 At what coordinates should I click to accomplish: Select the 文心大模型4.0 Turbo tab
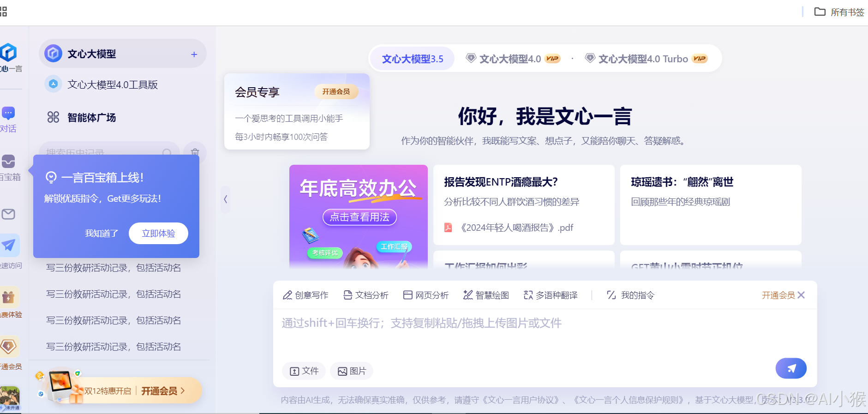pos(646,59)
